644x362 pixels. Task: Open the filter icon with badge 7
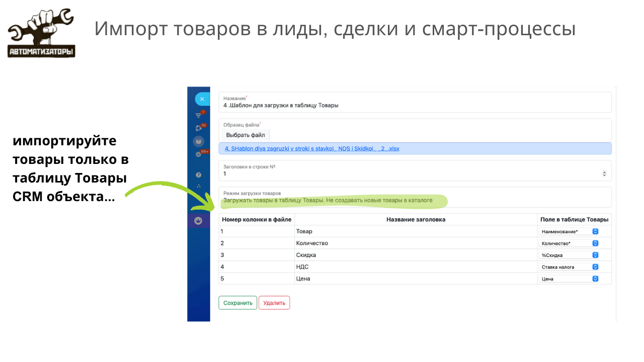click(x=199, y=116)
